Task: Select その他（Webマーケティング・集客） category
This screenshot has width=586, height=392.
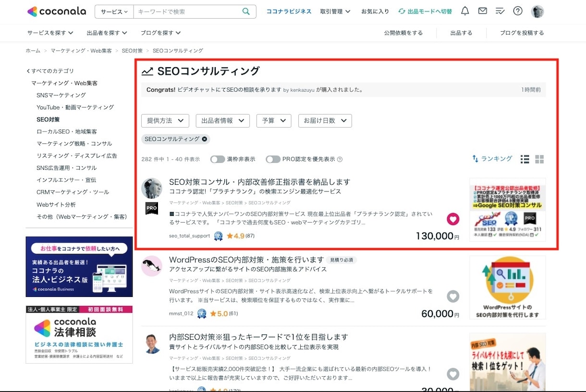Action: coord(82,216)
